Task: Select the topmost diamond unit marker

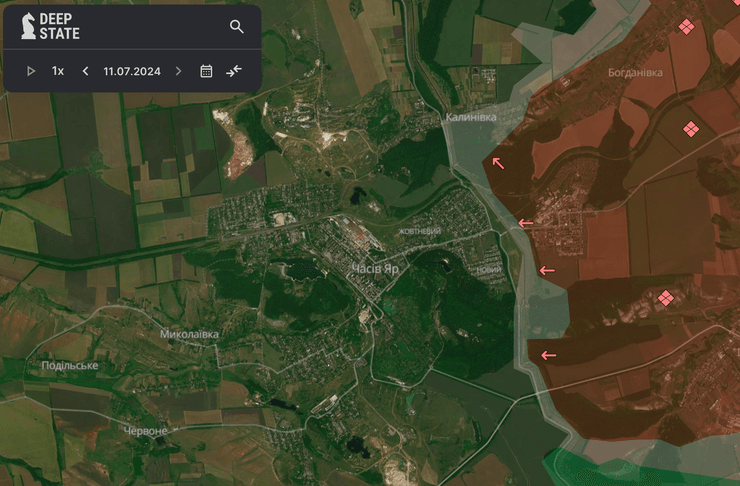Action: pyautogui.click(x=686, y=27)
